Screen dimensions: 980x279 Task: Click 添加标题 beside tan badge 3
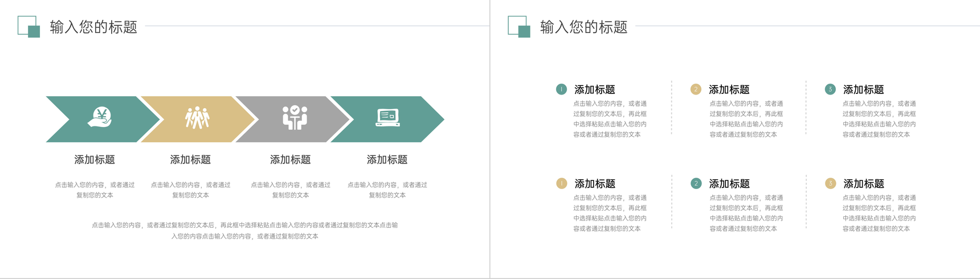click(864, 183)
